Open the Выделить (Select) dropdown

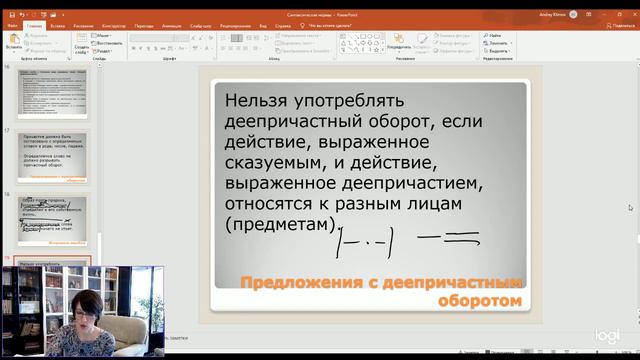tap(497, 51)
